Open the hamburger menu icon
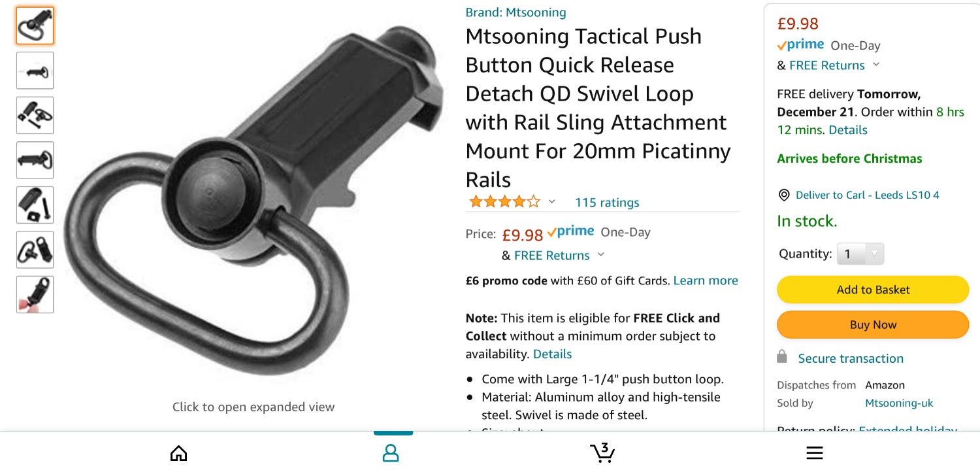Screen dimensions: 980x474 [814, 453]
